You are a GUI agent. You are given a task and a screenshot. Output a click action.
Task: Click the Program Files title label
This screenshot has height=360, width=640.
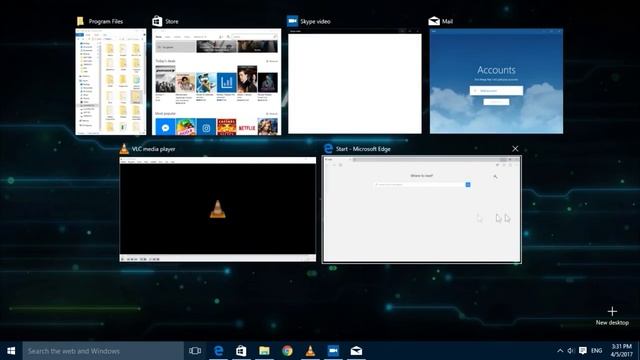point(106,22)
